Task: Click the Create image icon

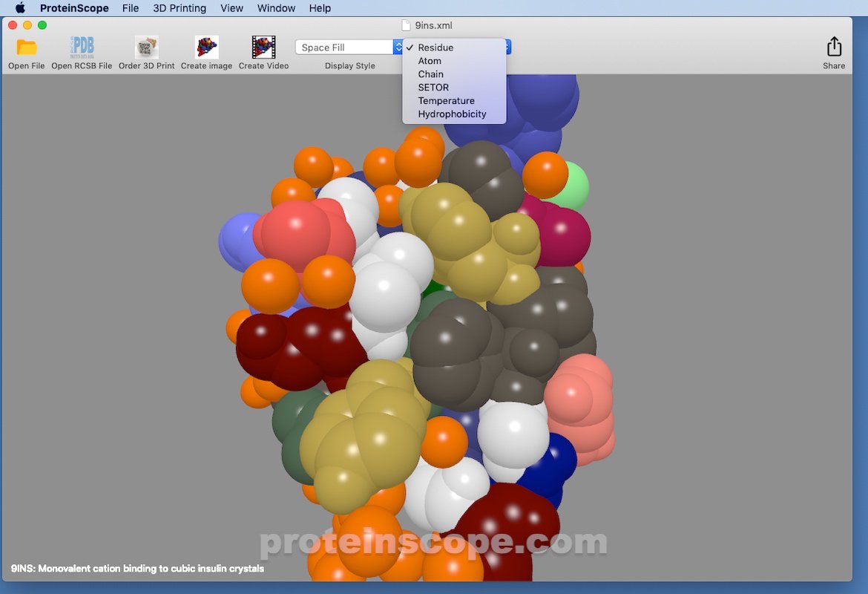Action: point(206,46)
